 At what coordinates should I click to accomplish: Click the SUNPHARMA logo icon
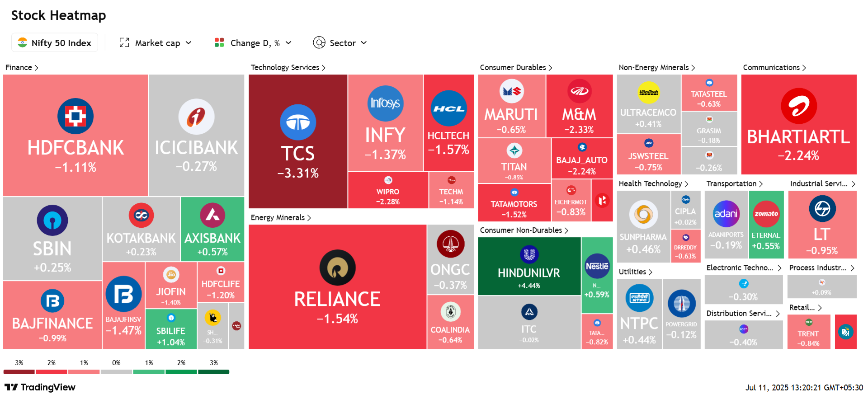click(643, 215)
